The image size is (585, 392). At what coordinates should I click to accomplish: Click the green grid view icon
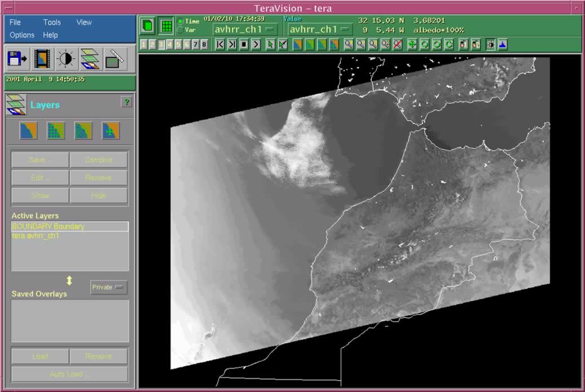point(166,25)
